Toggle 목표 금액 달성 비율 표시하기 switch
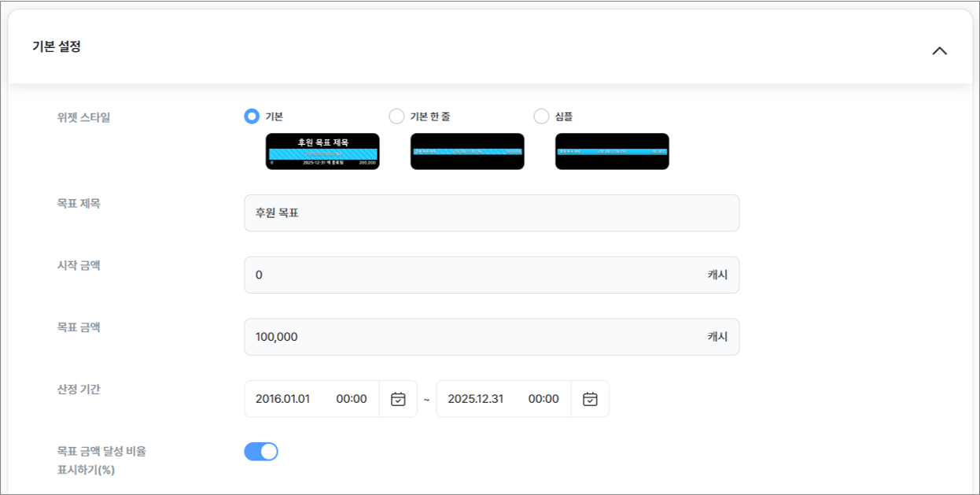Viewport: 980px width, 495px height. [261, 452]
